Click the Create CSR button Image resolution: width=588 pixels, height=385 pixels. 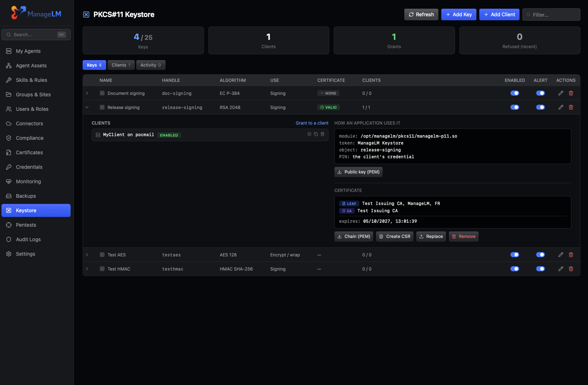(395, 237)
